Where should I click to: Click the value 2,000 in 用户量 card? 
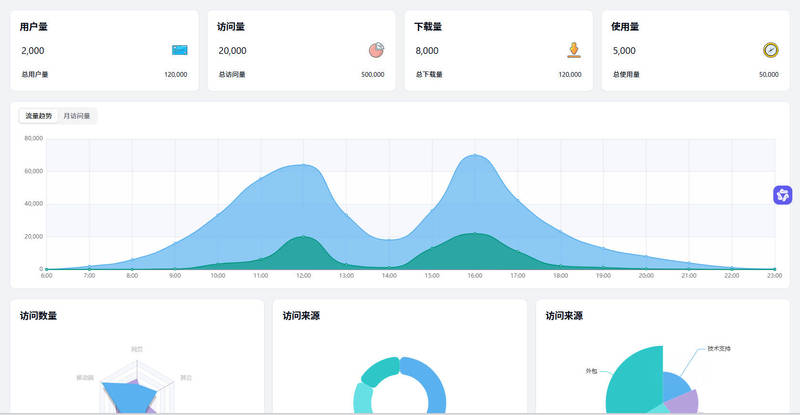coord(33,51)
